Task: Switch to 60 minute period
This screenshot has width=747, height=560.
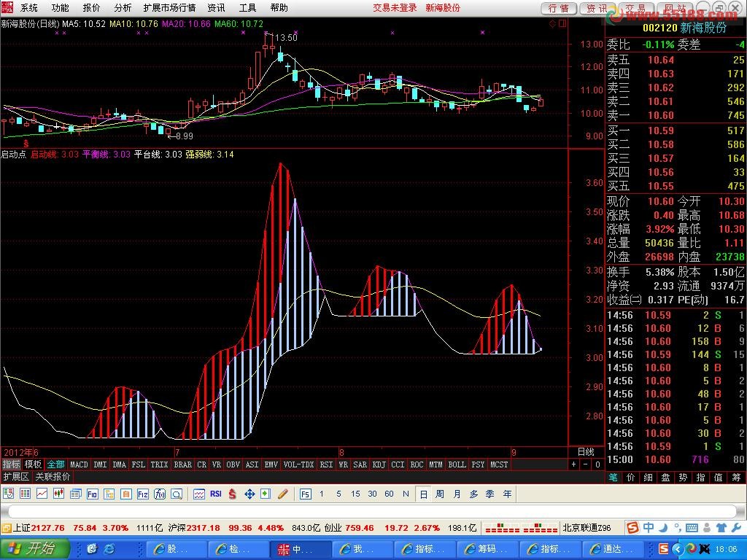Action: click(390, 494)
